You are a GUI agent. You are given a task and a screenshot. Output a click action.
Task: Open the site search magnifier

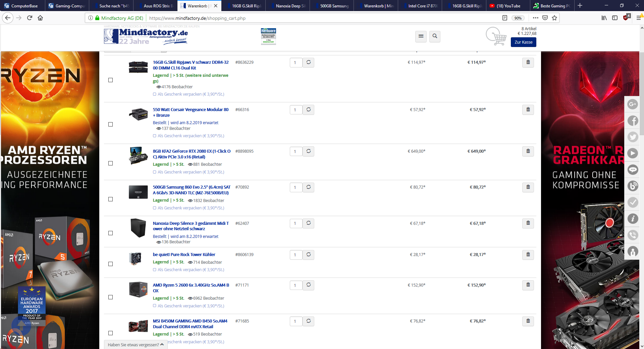(x=435, y=36)
